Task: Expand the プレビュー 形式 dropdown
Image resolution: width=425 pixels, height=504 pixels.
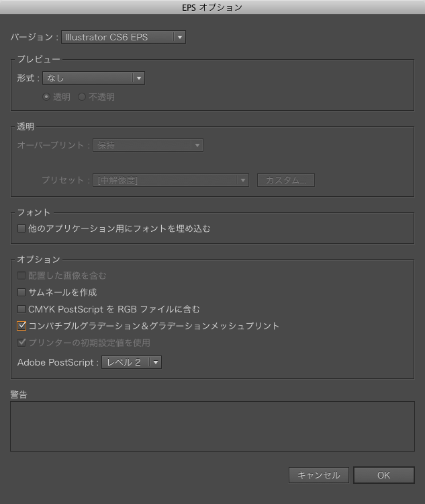Action: [x=93, y=78]
